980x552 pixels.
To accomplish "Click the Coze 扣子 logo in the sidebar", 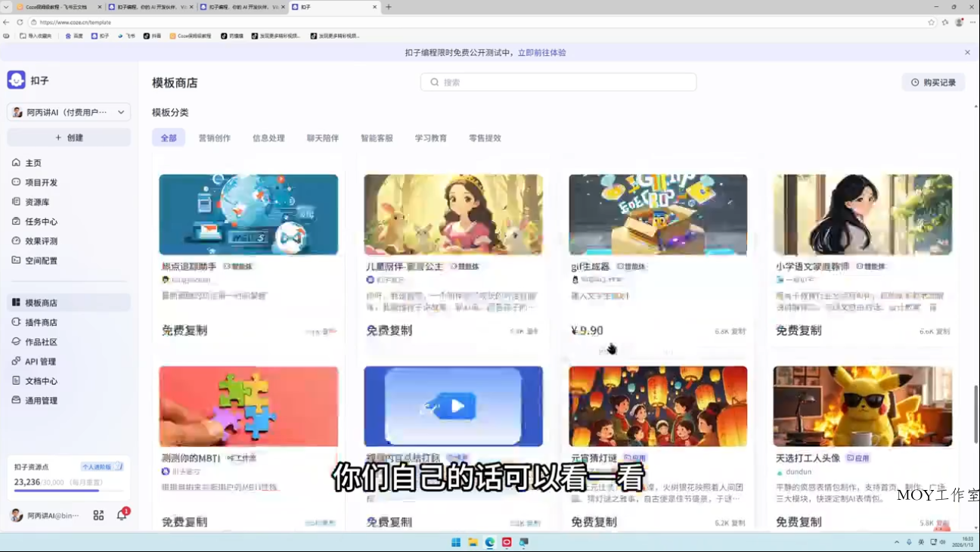I will (x=16, y=80).
